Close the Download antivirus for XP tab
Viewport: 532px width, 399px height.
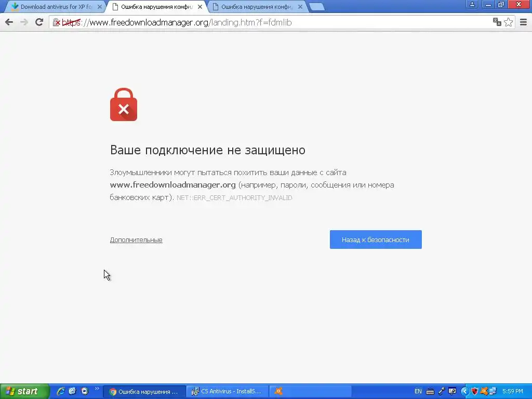pos(100,7)
